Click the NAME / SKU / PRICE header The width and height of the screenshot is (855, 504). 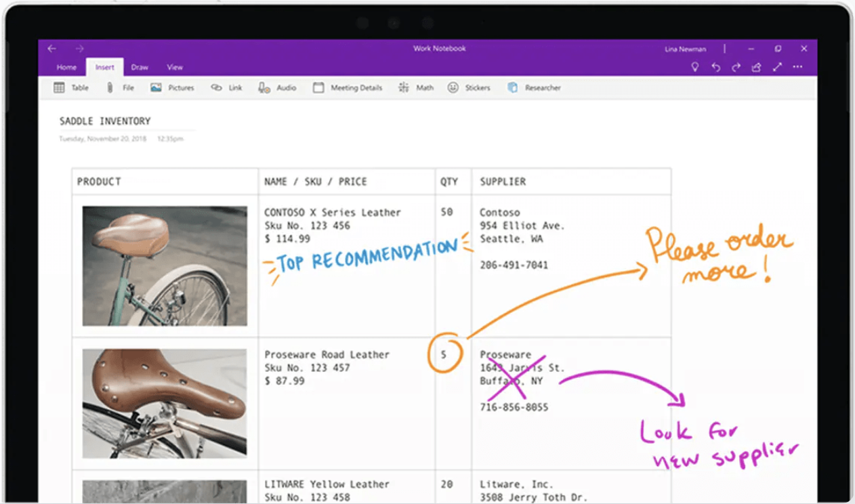coord(316,182)
